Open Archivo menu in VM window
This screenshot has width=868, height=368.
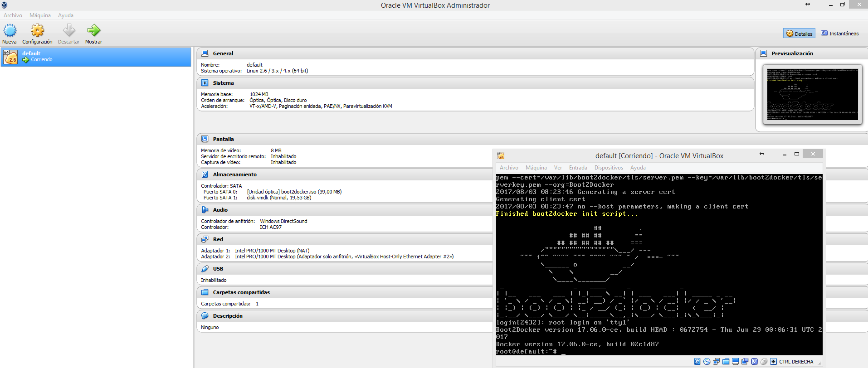tap(509, 168)
